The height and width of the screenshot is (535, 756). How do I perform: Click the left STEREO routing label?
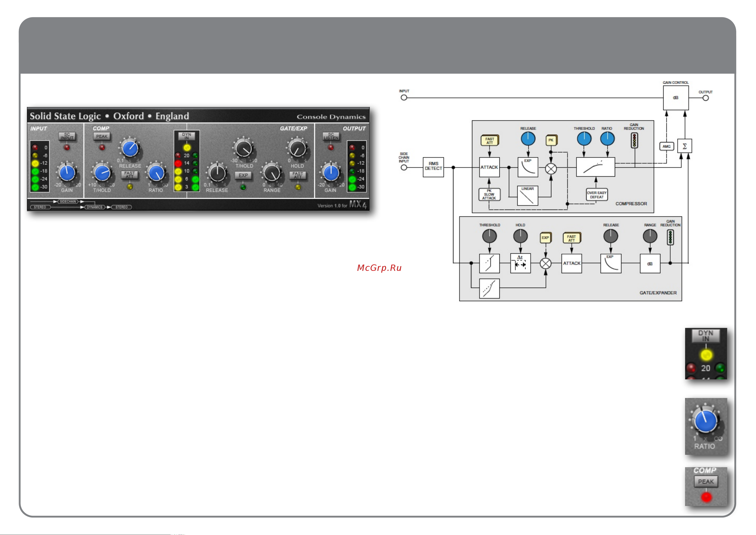[x=40, y=207]
